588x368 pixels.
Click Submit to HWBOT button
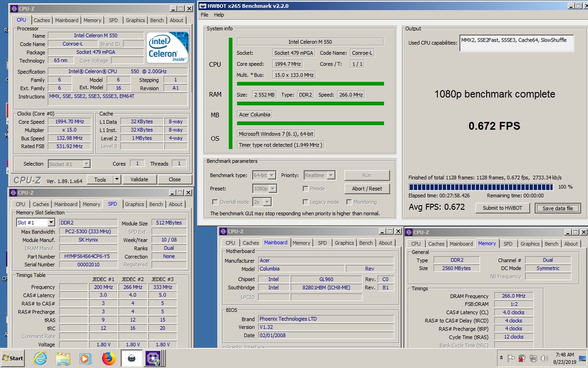point(503,208)
